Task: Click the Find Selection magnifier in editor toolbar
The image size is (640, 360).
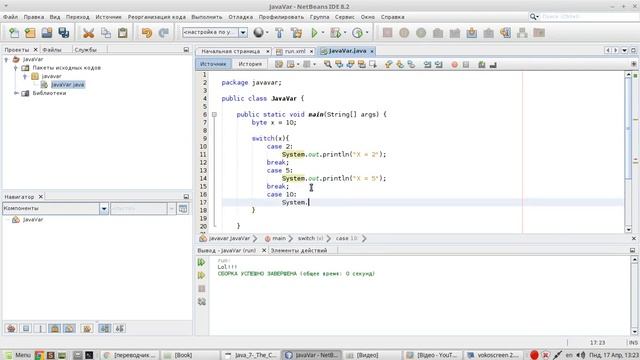Action: click(327, 64)
